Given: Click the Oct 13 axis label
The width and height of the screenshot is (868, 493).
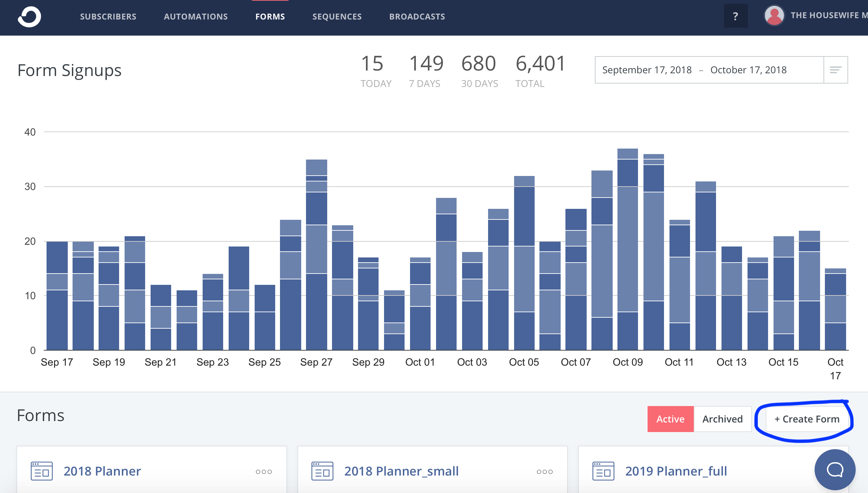Looking at the screenshot, I should pyautogui.click(x=731, y=362).
